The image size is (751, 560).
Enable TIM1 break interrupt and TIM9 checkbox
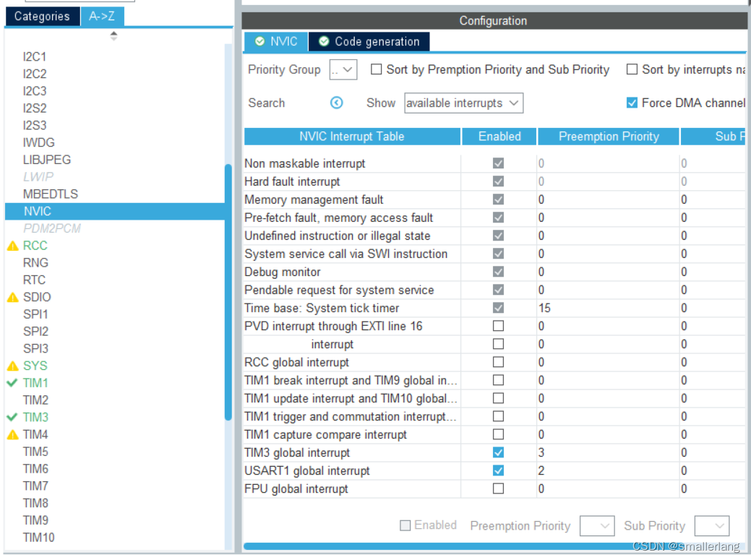click(x=499, y=381)
